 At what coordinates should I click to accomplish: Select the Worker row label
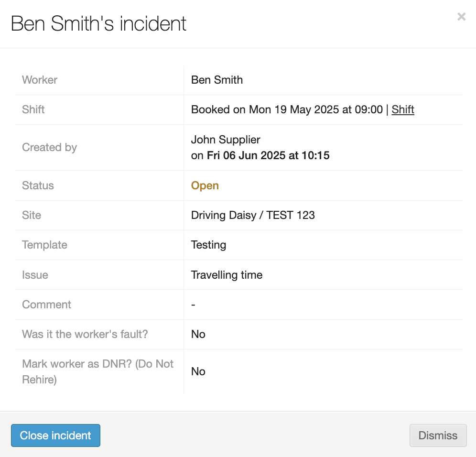point(40,80)
